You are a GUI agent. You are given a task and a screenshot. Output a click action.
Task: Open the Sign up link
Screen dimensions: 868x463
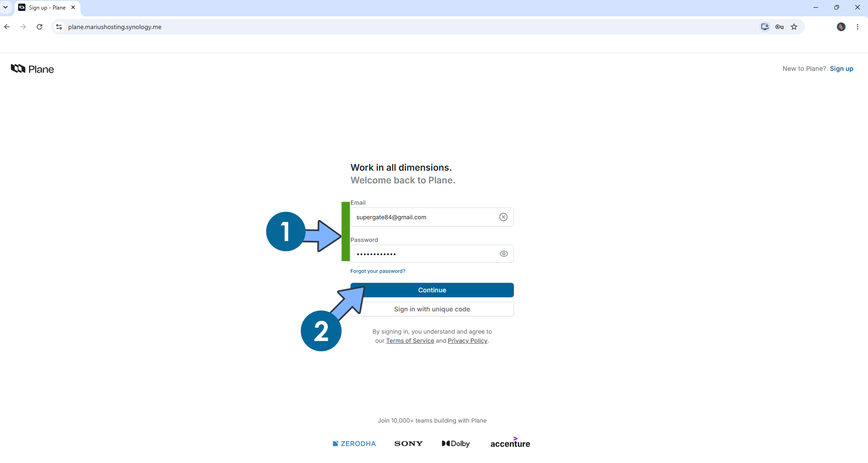841,69
